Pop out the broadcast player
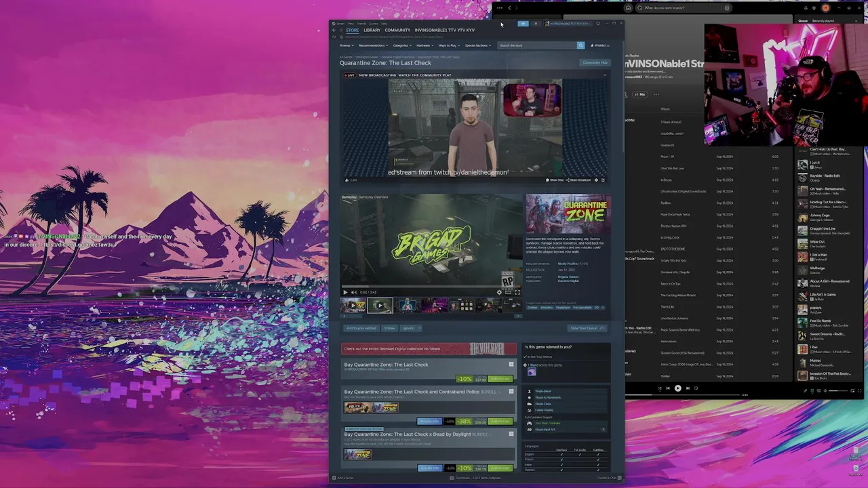The image size is (868, 488). [x=603, y=180]
